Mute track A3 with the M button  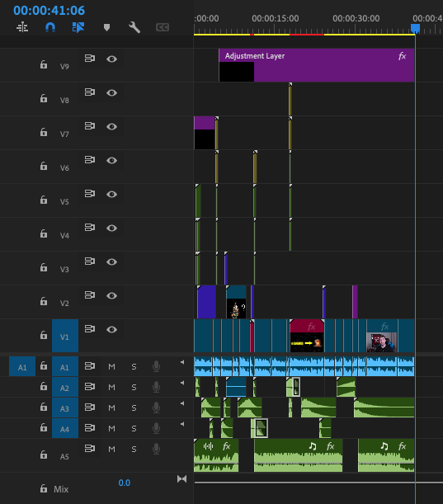(x=111, y=407)
